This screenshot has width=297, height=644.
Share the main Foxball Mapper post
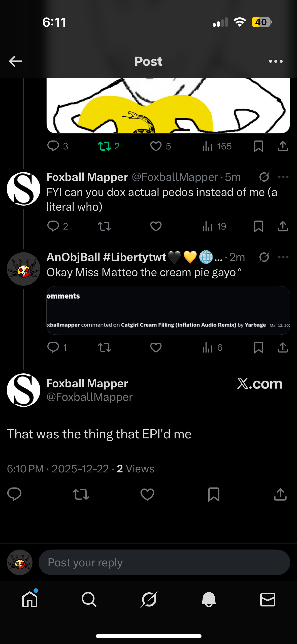click(280, 494)
